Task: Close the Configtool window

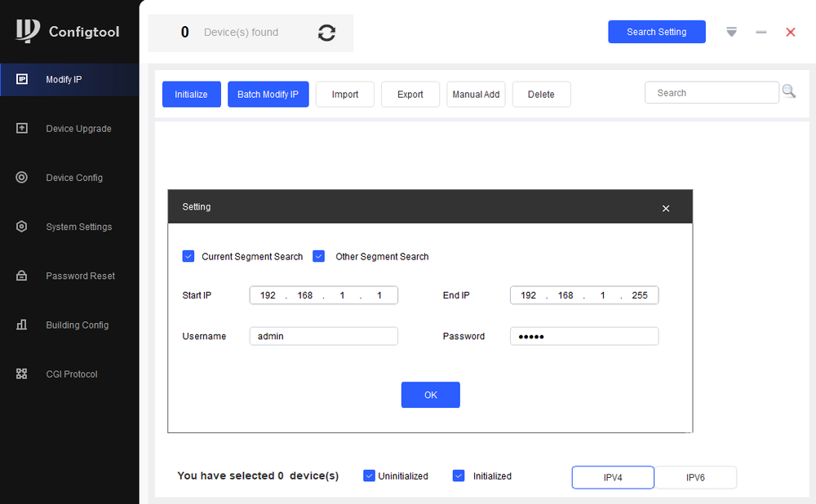Action: click(791, 33)
